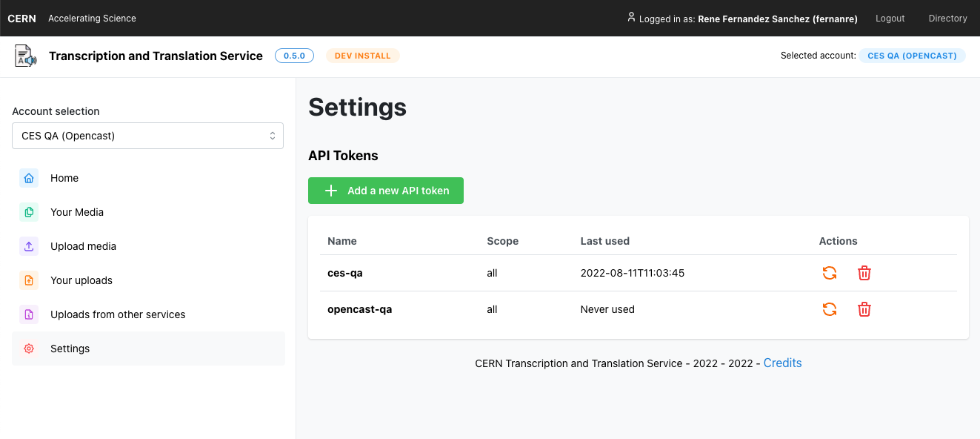The width and height of the screenshot is (980, 439).
Task: Click the scope value for ces-qa
Action: pos(492,273)
